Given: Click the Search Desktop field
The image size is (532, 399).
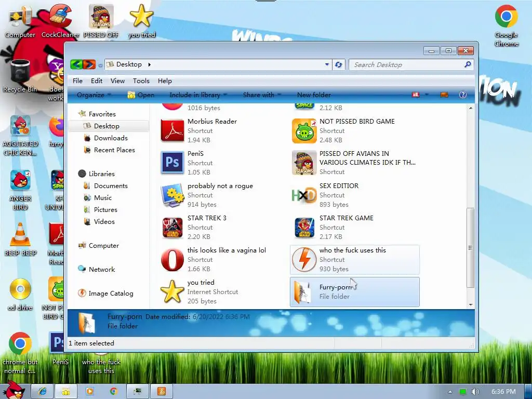Looking at the screenshot, I should [411, 64].
